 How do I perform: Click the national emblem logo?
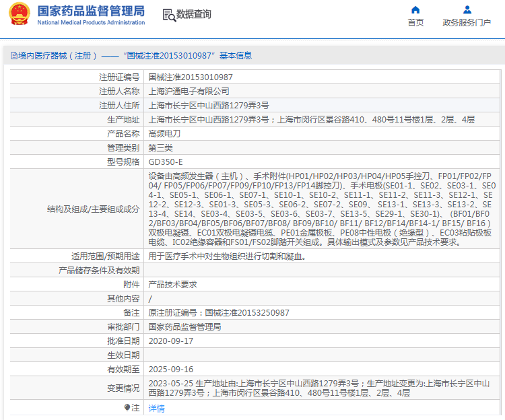[20, 14]
